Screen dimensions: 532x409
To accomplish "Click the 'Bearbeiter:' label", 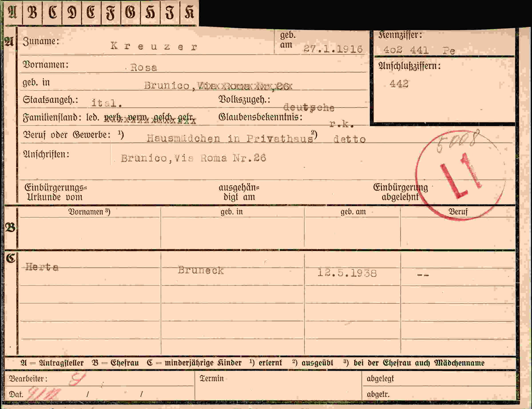I will [x=28, y=379].
